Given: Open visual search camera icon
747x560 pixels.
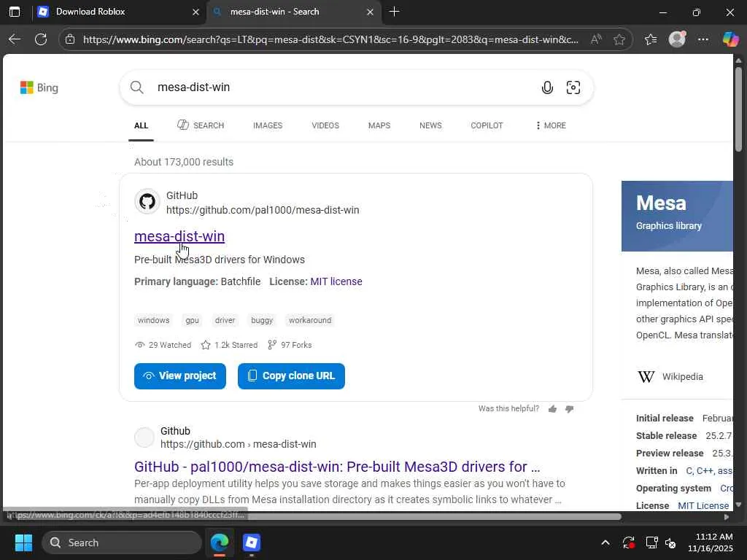Looking at the screenshot, I should point(573,87).
